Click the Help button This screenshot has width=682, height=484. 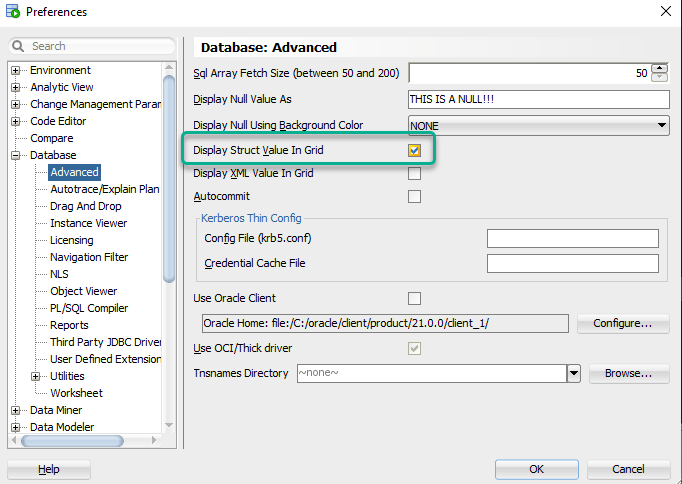[49, 469]
